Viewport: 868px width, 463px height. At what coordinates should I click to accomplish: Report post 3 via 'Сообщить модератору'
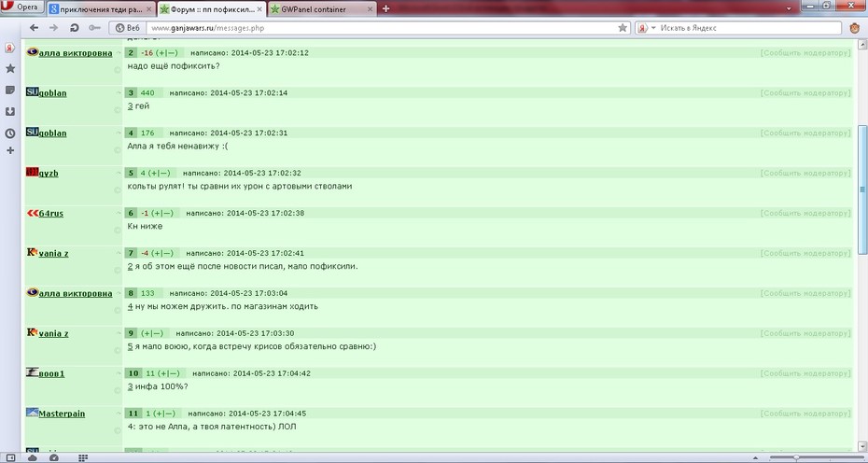coord(805,93)
